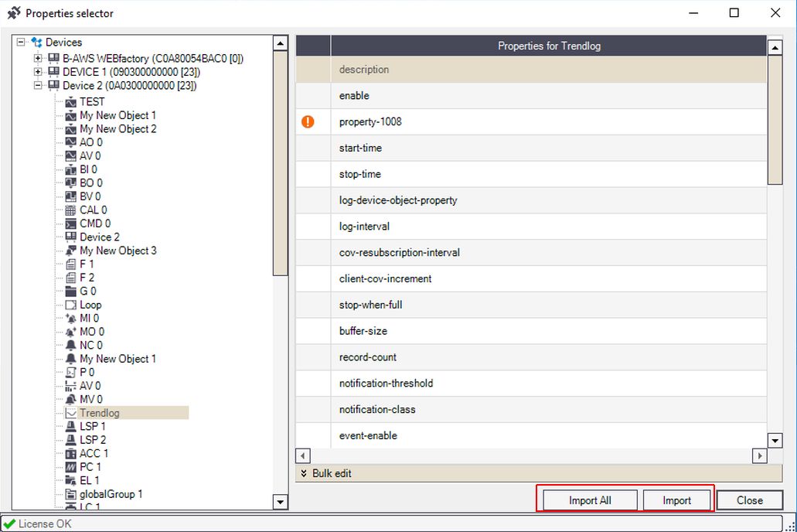Click the Loop object icon
The image size is (797, 532).
pyautogui.click(x=71, y=305)
